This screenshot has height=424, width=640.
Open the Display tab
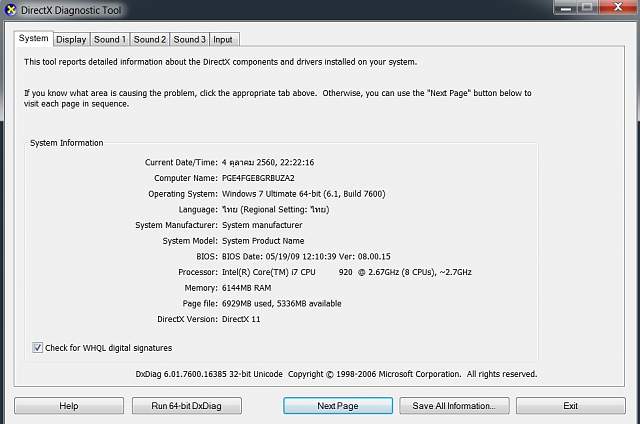tap(71, 40)
